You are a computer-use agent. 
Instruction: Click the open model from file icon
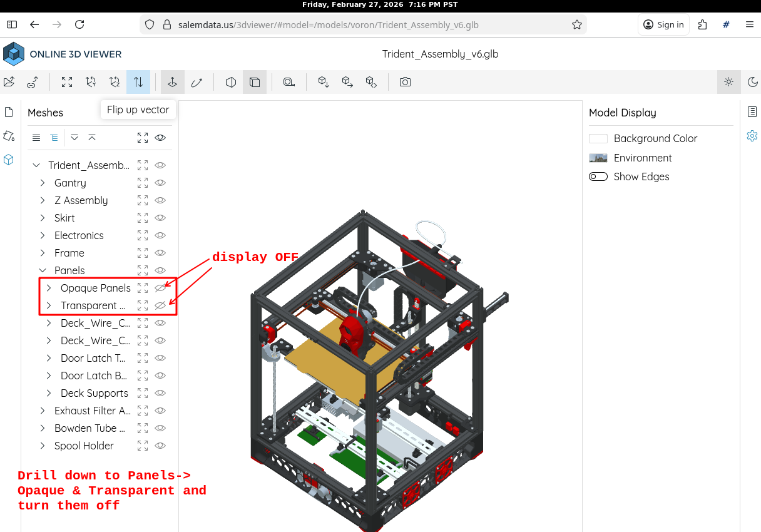click(x=9, y=82)
